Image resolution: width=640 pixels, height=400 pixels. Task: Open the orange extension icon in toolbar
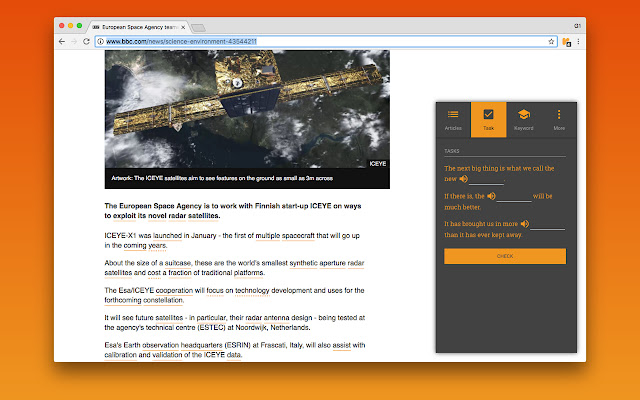pos(567,42)
